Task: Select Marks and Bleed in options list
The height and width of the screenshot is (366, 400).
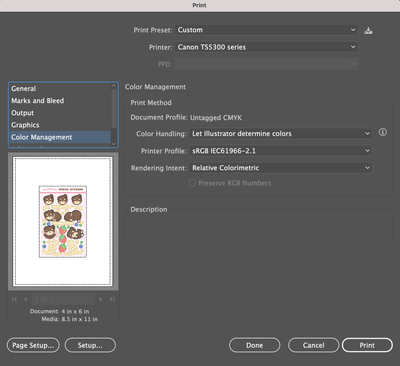Action: pos(60,101)
